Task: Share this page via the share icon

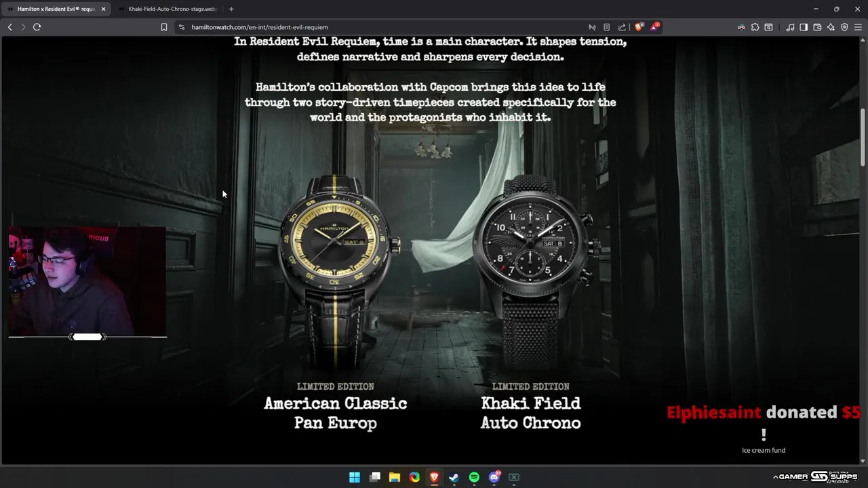Action: coord(622,27)
